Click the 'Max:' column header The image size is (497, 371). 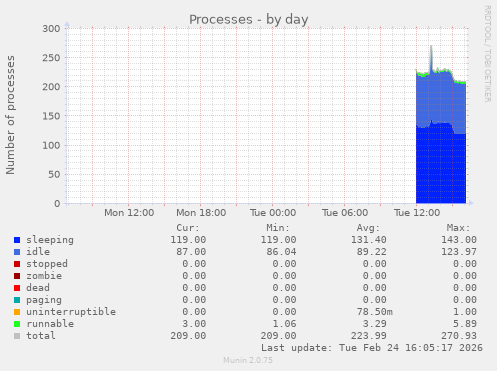point(458,228)
